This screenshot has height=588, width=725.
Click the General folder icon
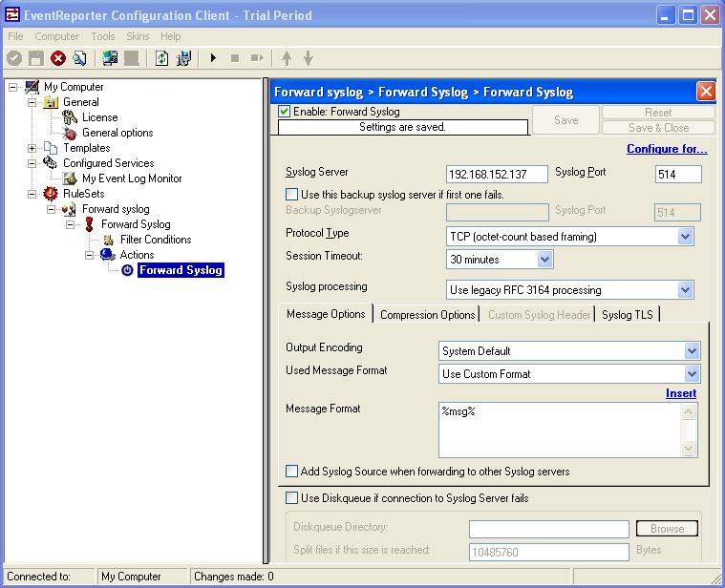point(51,102)
